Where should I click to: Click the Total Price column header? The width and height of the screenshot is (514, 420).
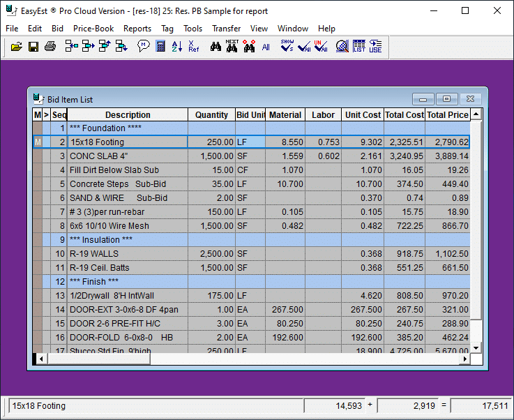pos(447,115)
